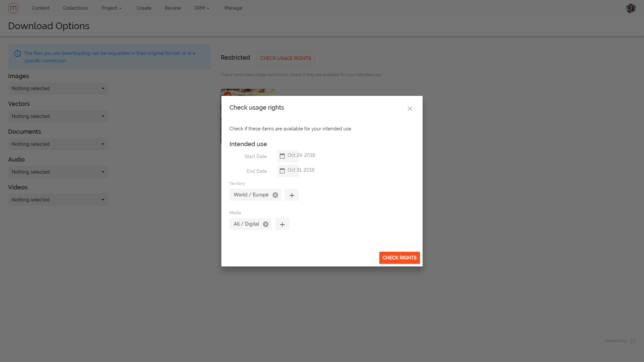Open the End Date calendar picker
This screenshot has height=362, width=644.
click(282, 171)
